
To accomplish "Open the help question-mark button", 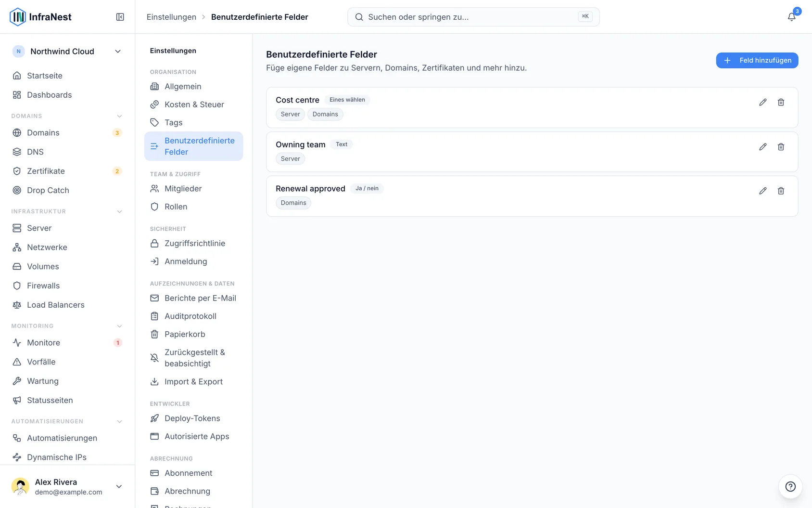I will [790, 486].
